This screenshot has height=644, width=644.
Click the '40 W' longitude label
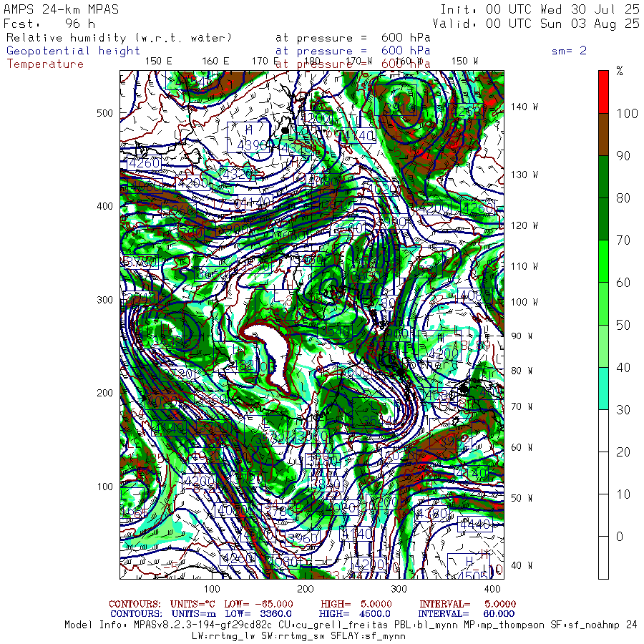click(x=522, y=565)
